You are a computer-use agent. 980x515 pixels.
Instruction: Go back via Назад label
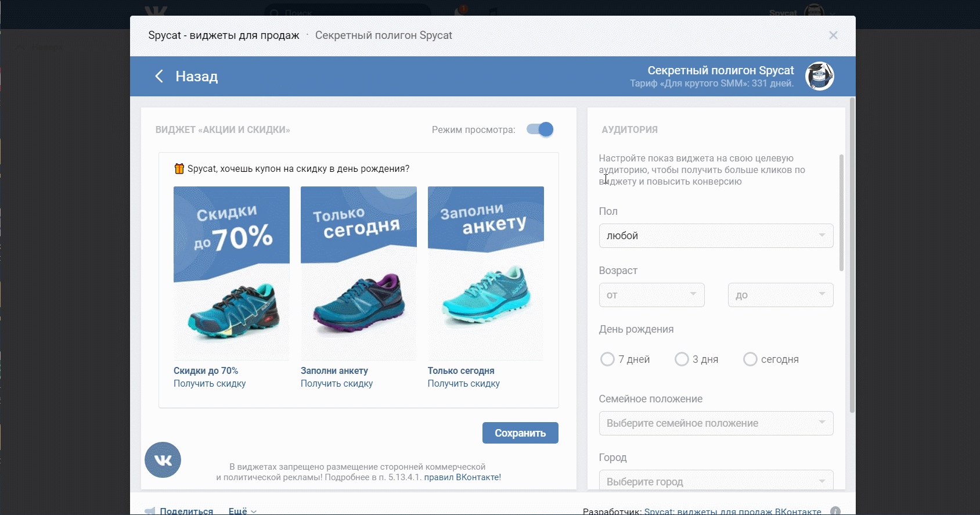coord(197,76)
